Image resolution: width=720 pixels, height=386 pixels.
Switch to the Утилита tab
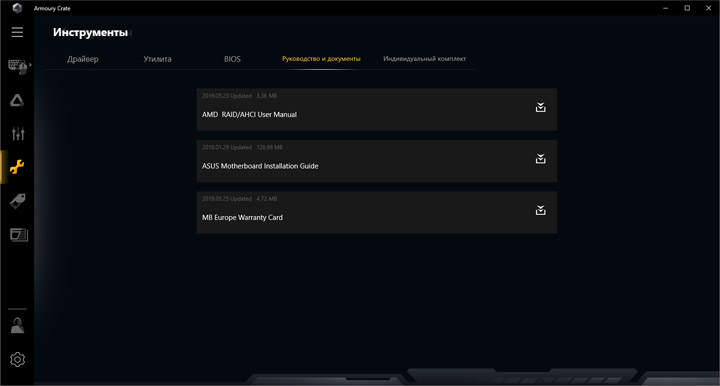[x=158, y=59]
